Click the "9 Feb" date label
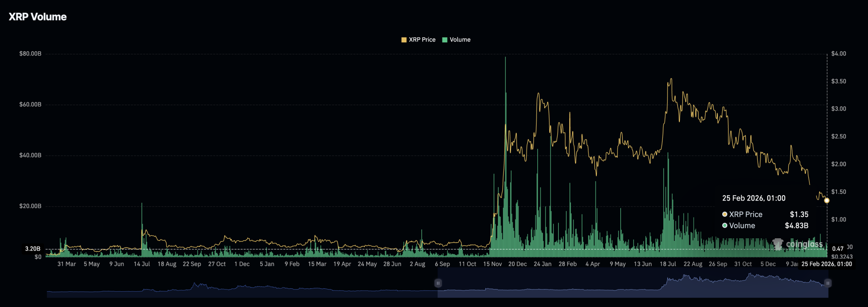 (x=292, y=264)
